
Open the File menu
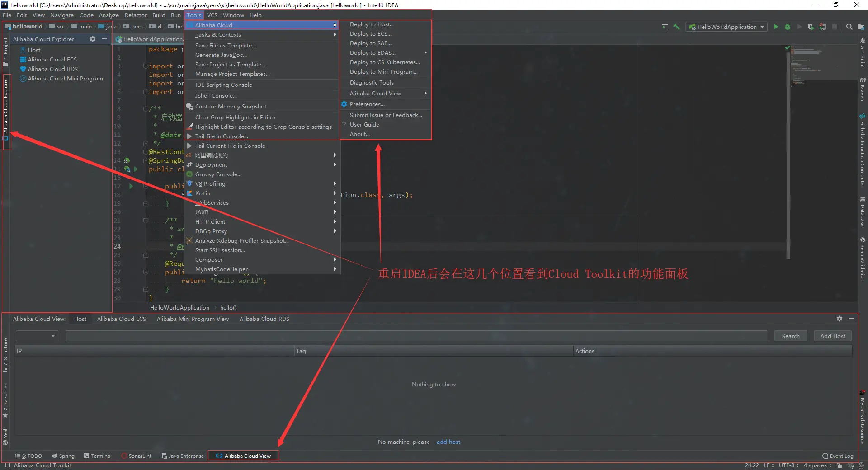click(7, 15)
